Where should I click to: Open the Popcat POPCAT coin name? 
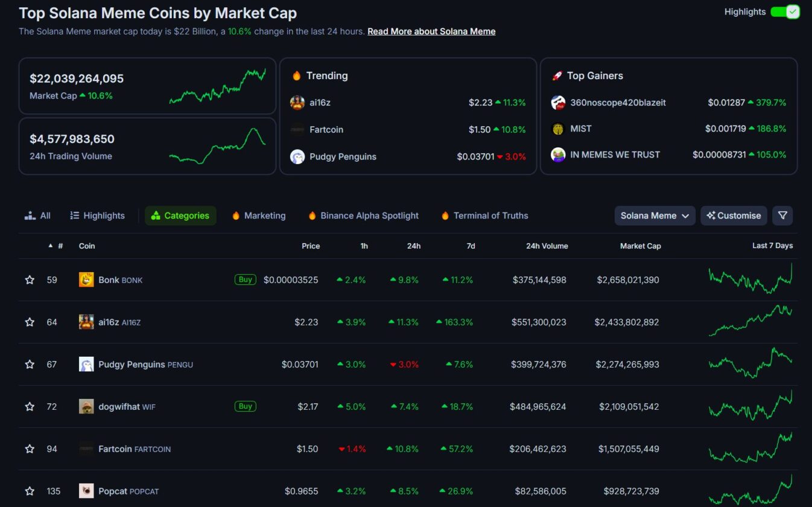128,491
